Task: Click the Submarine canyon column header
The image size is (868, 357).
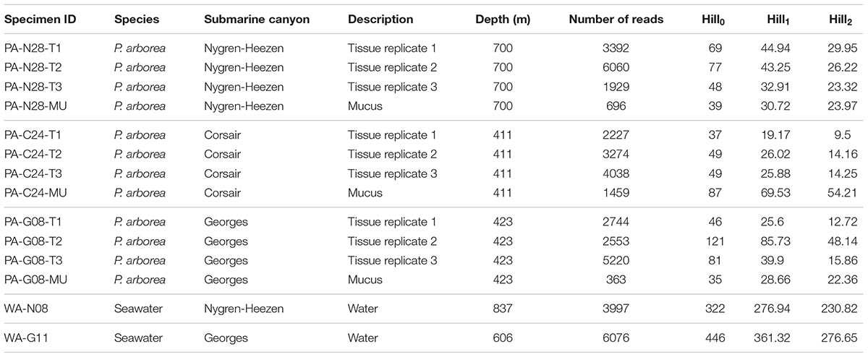Action: (257, 19)
